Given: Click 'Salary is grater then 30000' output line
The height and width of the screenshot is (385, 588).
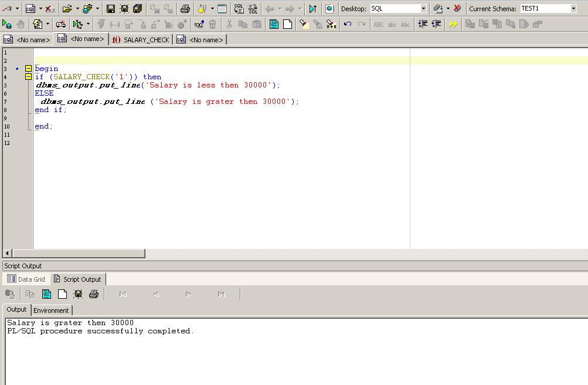Looking at the screenshot, I should (70, 323).
